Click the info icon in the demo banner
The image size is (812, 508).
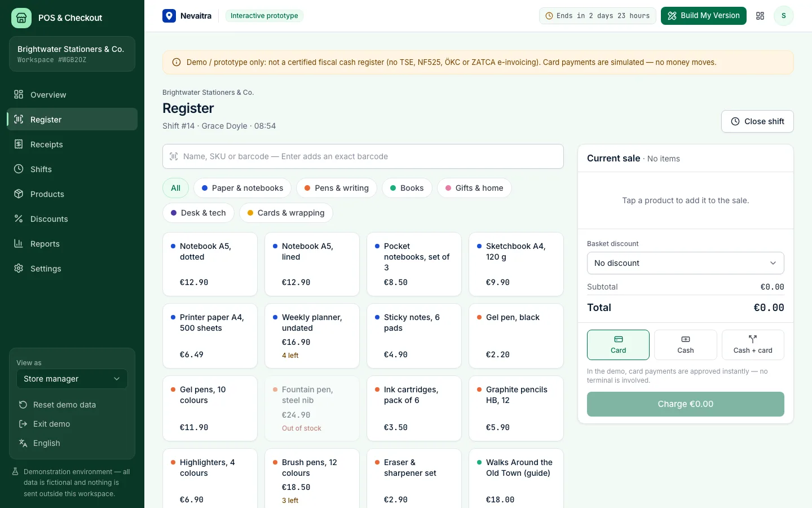(176, 62)
